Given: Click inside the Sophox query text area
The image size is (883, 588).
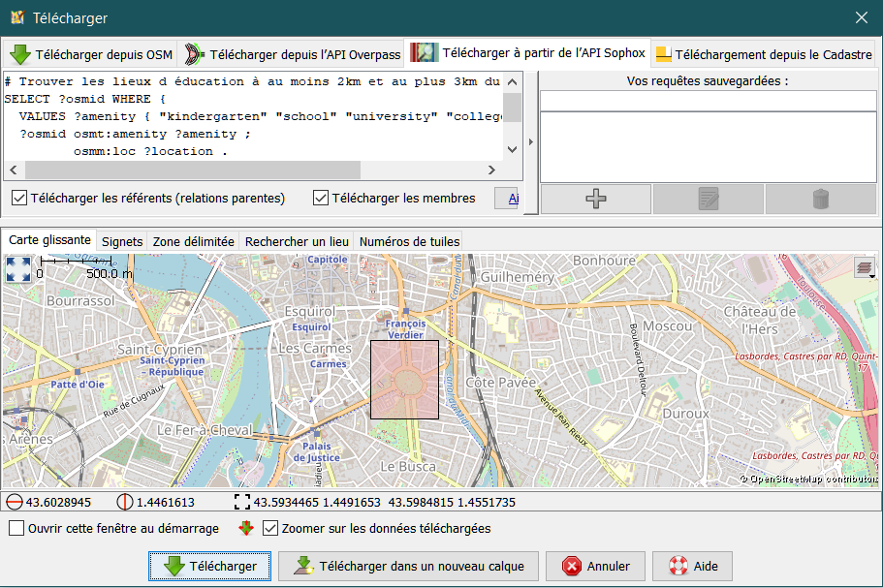Looking at the screenshot, I should (252, 116).
